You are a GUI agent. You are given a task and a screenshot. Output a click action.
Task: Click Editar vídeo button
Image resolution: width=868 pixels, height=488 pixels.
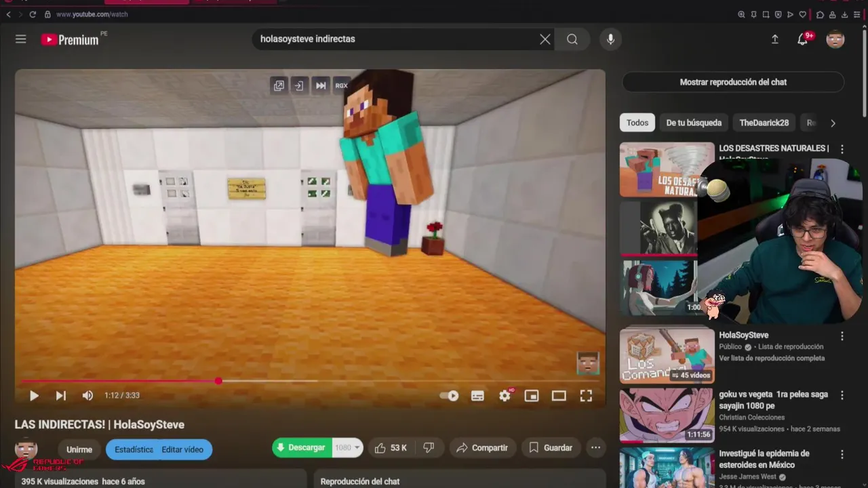[x=182, y=449]
